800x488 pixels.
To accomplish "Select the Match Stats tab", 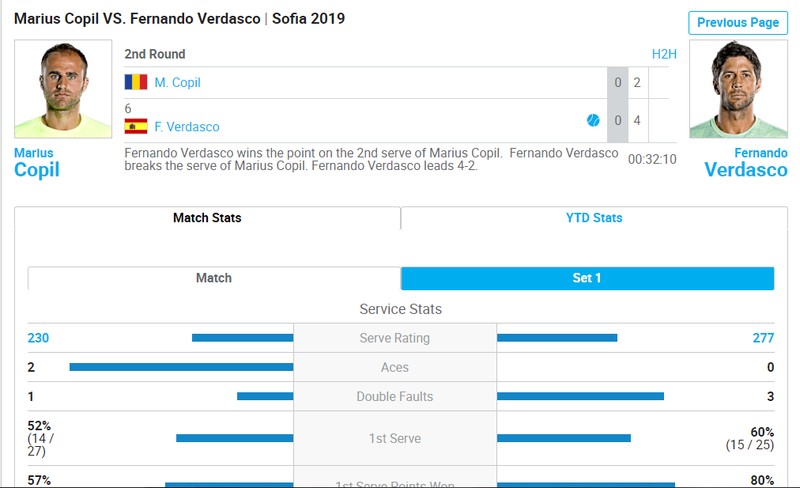I will coord(207,218).
